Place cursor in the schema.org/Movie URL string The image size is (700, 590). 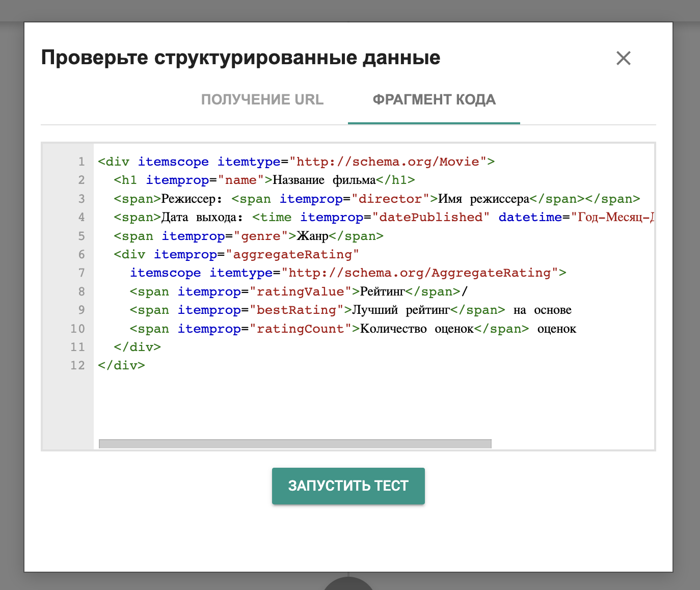click(x=388, y=162)
